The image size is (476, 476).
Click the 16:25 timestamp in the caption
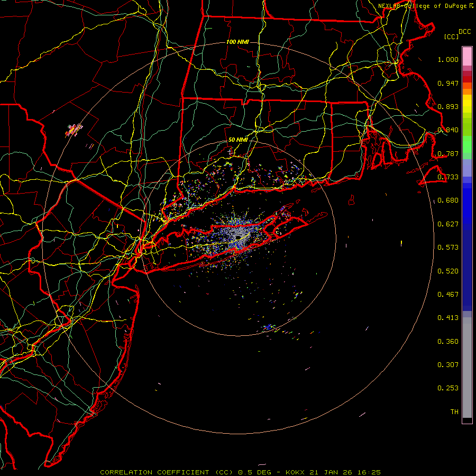coord(370,472)
